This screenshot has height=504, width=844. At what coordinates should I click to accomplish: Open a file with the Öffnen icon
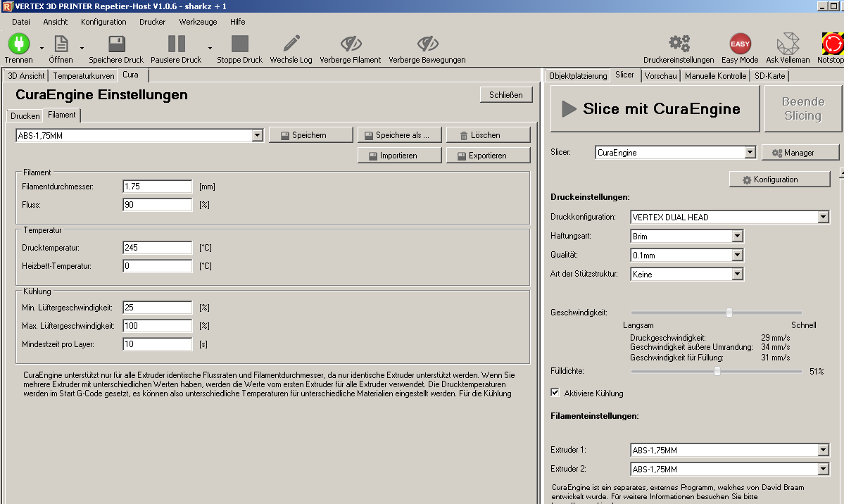[x=61, y=44]
